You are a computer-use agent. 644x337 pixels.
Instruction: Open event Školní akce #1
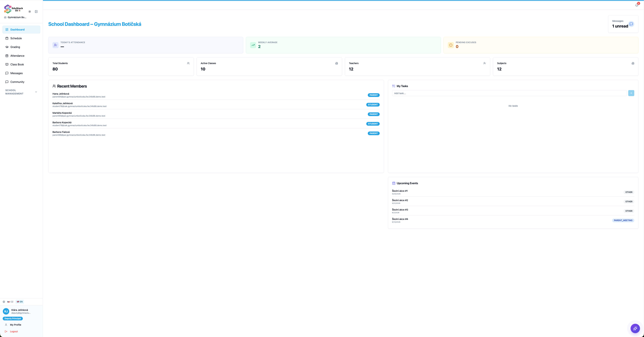click(513, 192)
